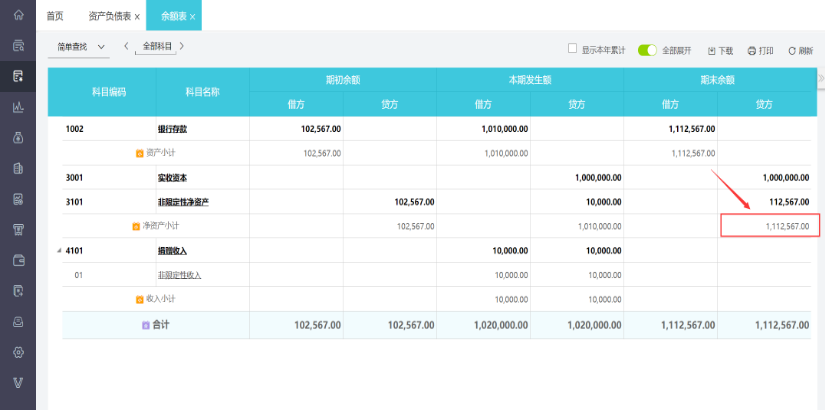Open the building assets sidebar icon
This screenshot has width=825, height=410.
[18, 168]
